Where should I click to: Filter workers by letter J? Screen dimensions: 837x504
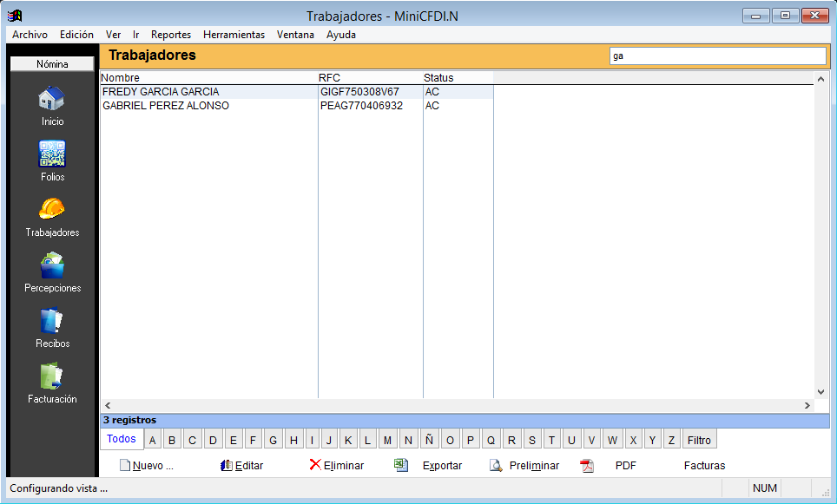(329, 440)
